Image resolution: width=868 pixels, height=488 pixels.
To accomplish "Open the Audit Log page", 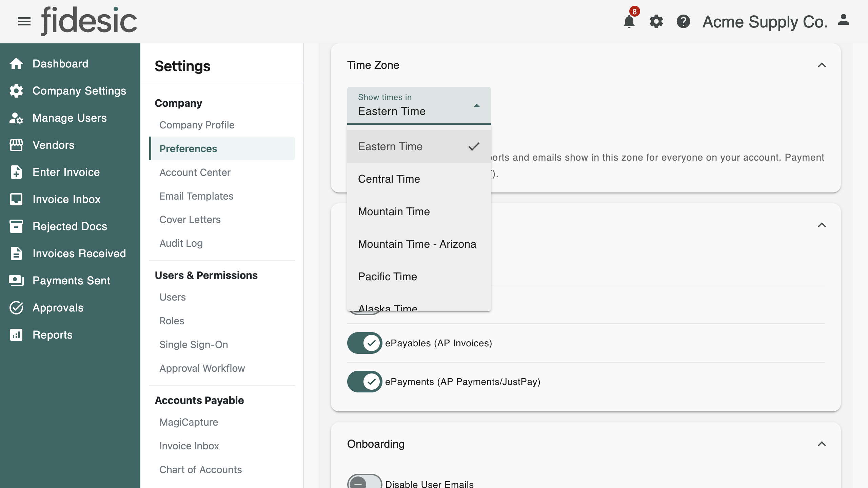I will pyautogui.click(x=181, y=243).
